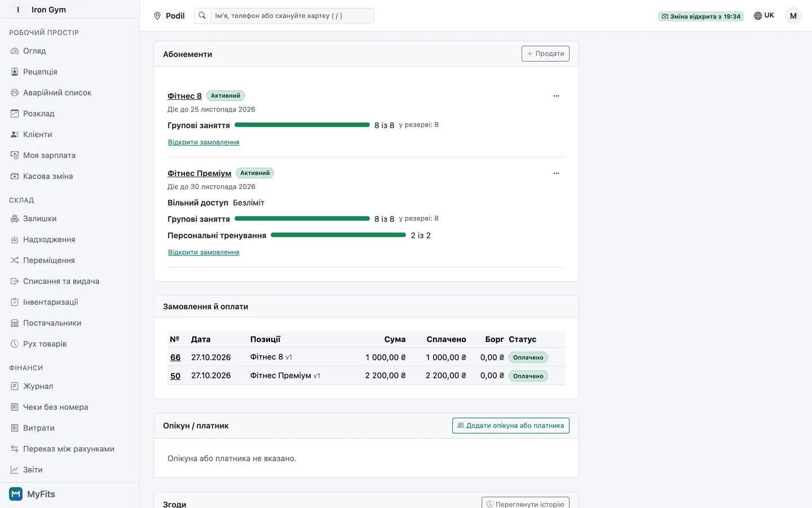Open order number 66 link
The height and width of the screenshot is (508, 812).
point(175,357)
